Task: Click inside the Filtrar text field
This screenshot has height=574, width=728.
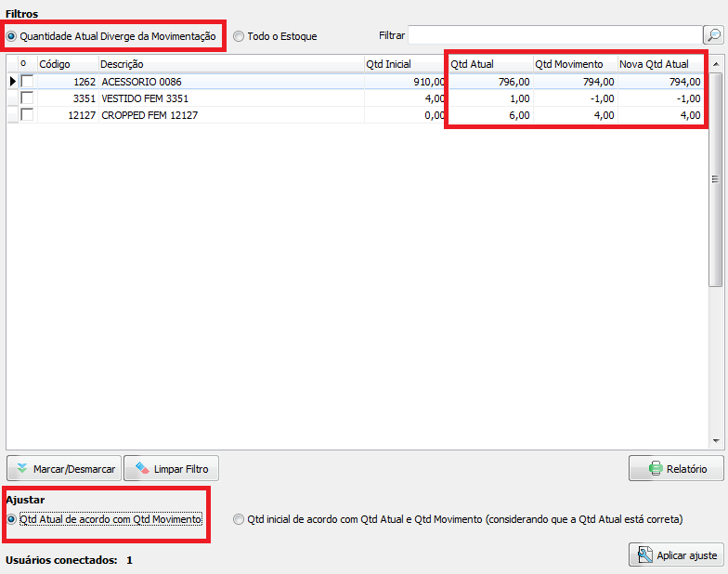Action: pos(554,35)
